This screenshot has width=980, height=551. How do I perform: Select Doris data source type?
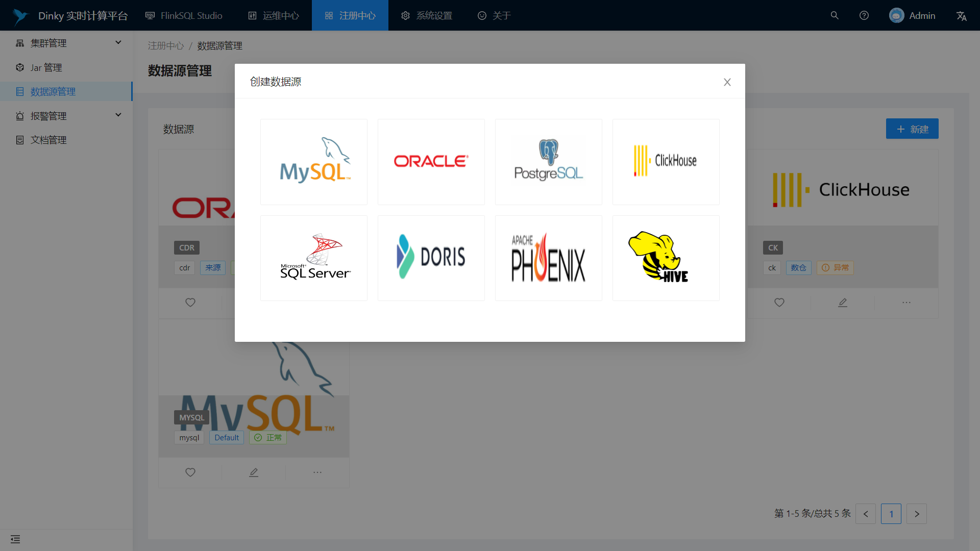pos(431,258)
